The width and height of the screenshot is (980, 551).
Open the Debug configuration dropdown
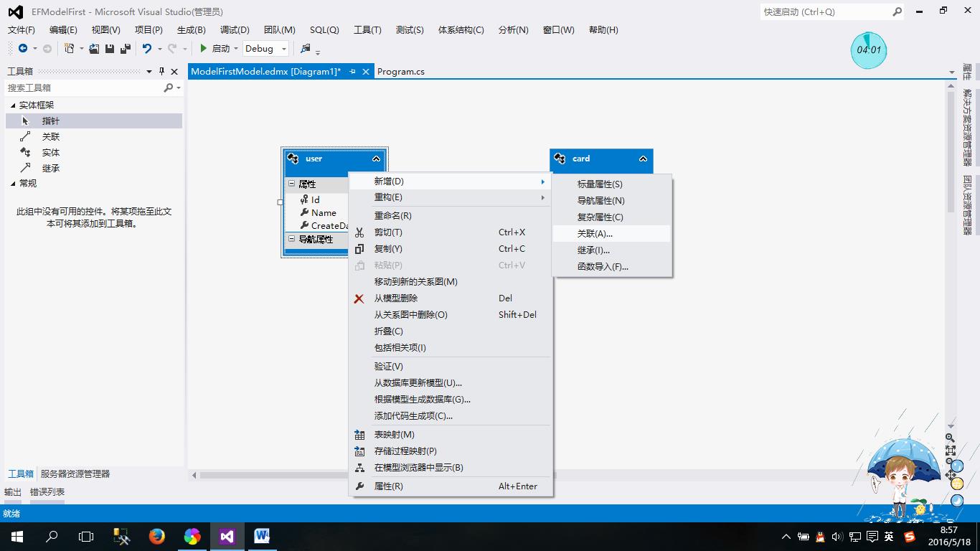click(284, 49)
